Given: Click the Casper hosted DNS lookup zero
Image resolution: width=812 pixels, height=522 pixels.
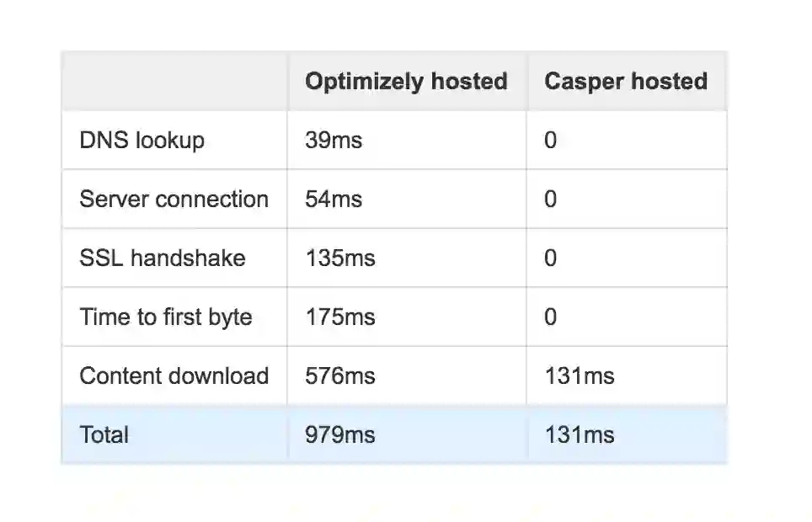Looking at the screenshot, I should pyautogui.click(x=550, y=141).
